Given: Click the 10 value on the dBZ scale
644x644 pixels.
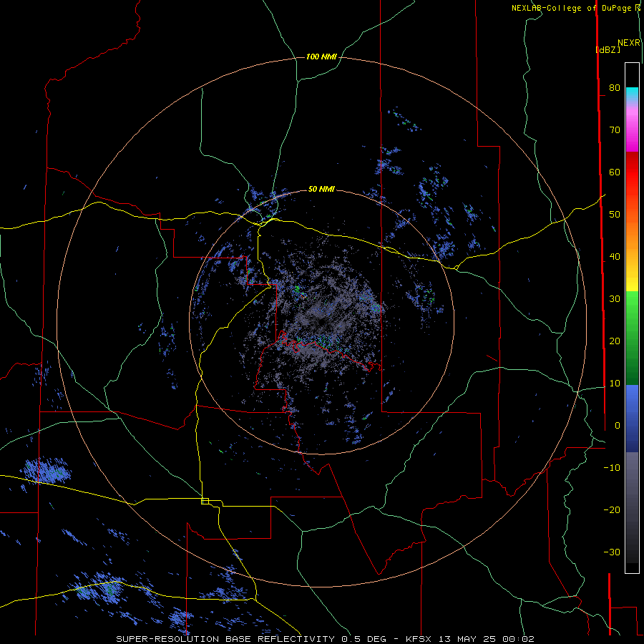Looking at the screenshot, I should [615, 384].
